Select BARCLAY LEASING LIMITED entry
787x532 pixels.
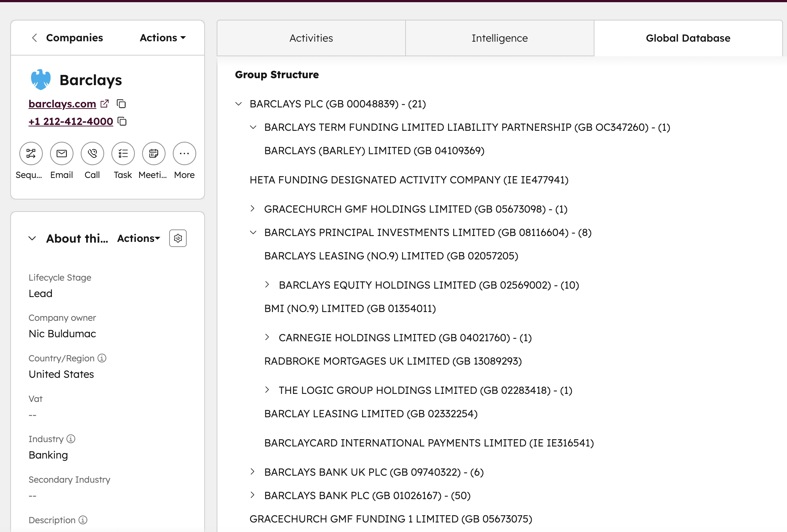[371, 414]
